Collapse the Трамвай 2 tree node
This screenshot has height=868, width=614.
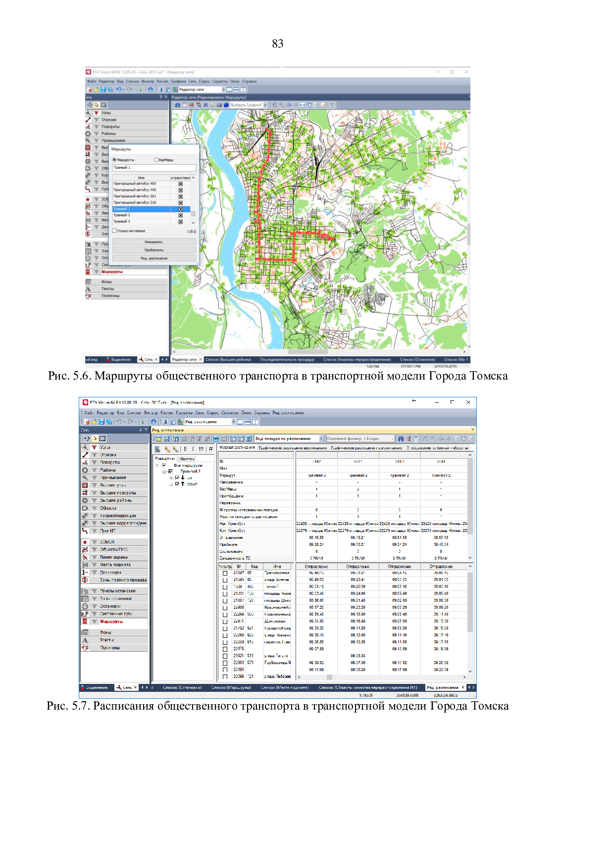[x=164, y=472]
